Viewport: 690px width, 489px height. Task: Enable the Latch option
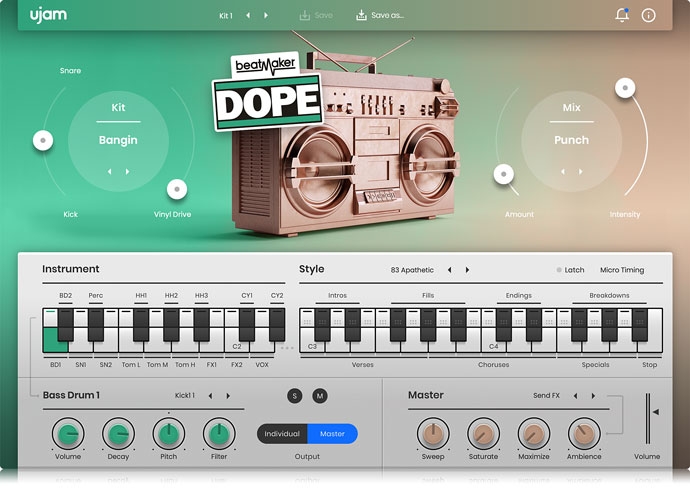(569, 270)
